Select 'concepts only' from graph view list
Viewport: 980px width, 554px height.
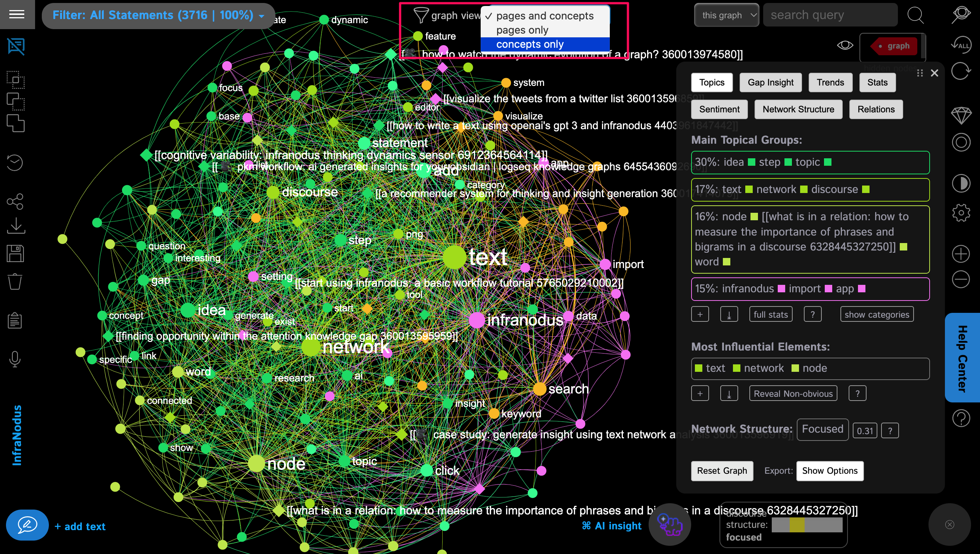[545, 44]
